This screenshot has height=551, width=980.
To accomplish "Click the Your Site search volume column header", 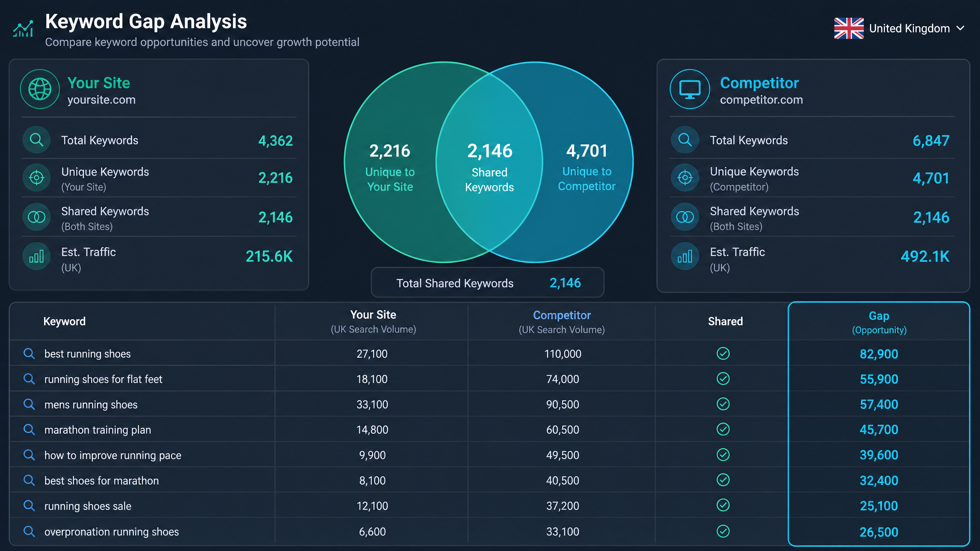I will coord(373,321).
